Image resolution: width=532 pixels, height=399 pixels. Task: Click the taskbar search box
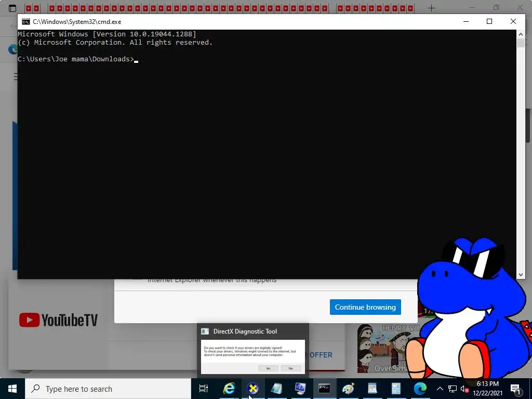click(108, 389)
